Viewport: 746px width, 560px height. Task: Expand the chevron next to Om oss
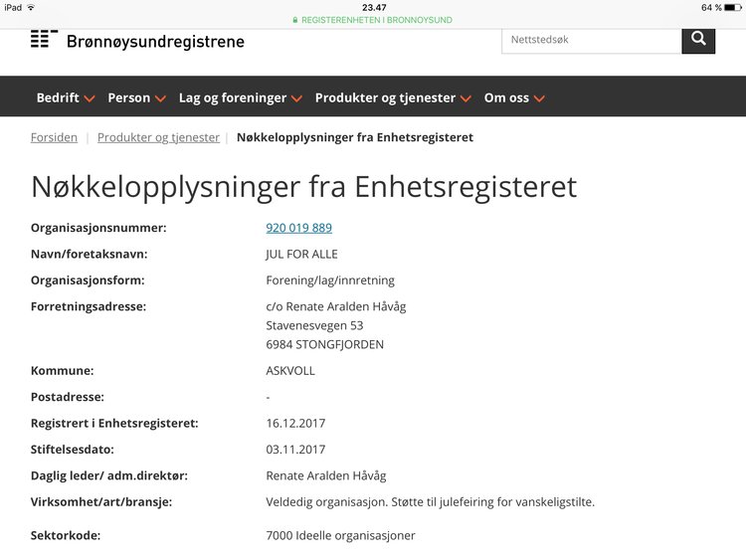point(539,98)
